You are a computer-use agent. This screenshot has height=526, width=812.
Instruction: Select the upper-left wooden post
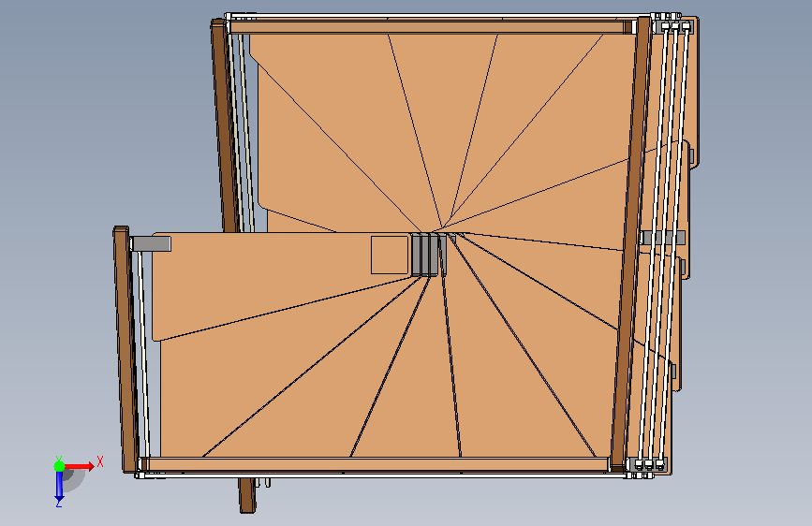pos(225,125)
